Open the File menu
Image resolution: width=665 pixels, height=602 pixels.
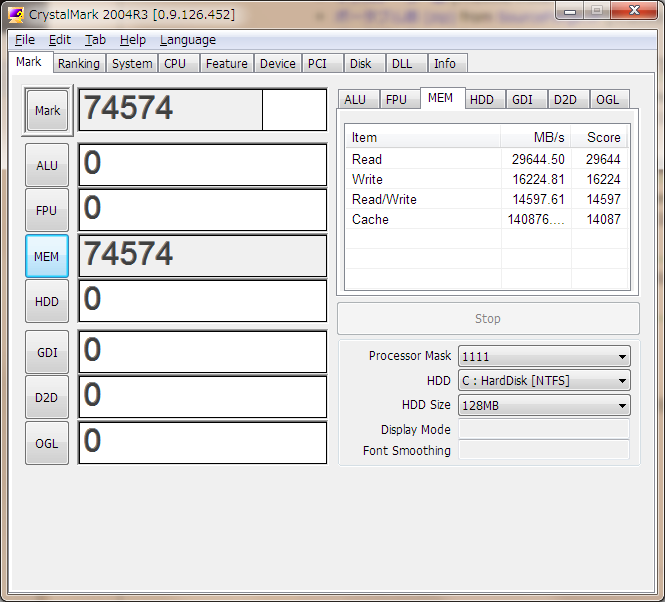[25, 40]
